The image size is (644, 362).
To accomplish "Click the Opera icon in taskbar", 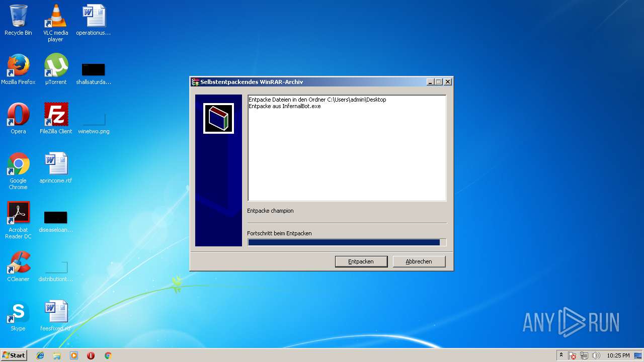I will coord(91,355).
